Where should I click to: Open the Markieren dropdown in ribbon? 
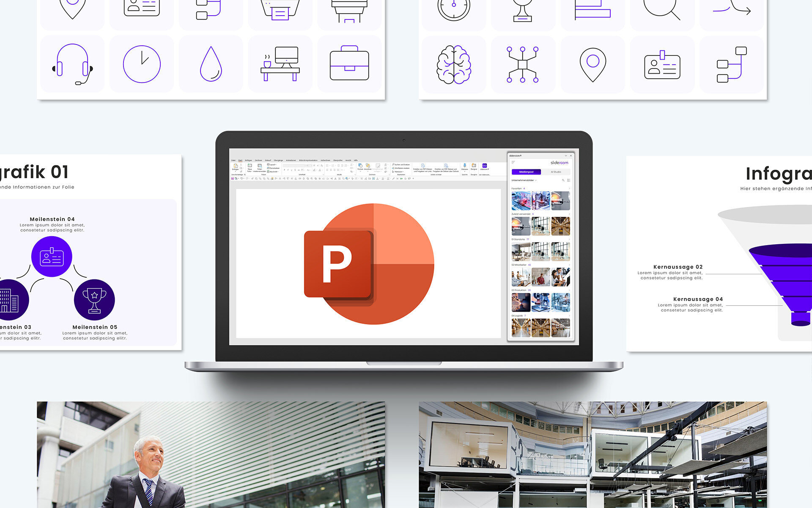pyautogui.click(x=398, y=171)
